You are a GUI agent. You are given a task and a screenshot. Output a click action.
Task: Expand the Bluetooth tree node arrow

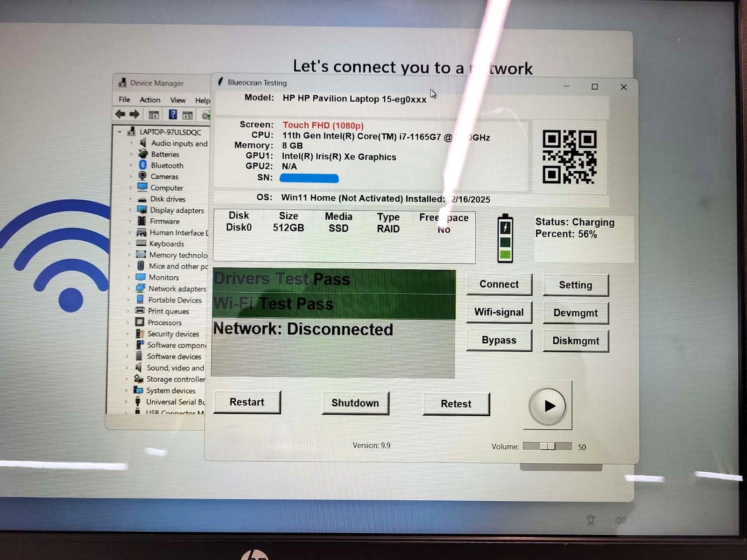131,165
